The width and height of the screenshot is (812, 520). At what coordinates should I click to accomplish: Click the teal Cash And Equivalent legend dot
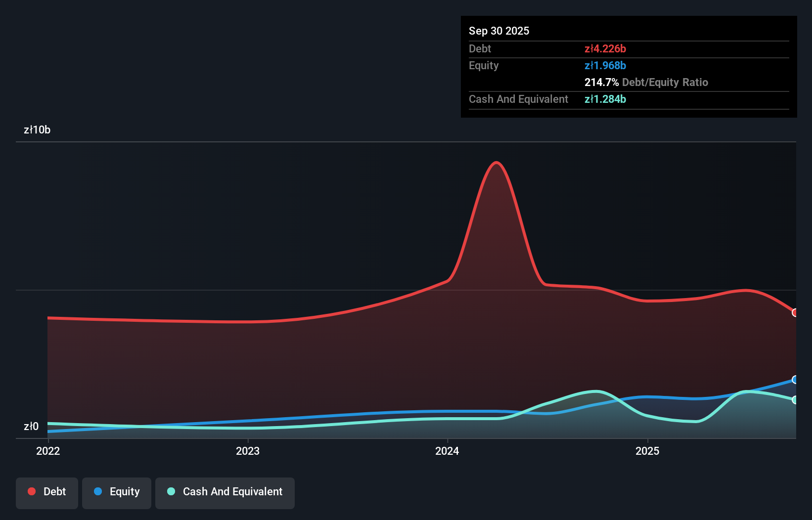(171, 491)
